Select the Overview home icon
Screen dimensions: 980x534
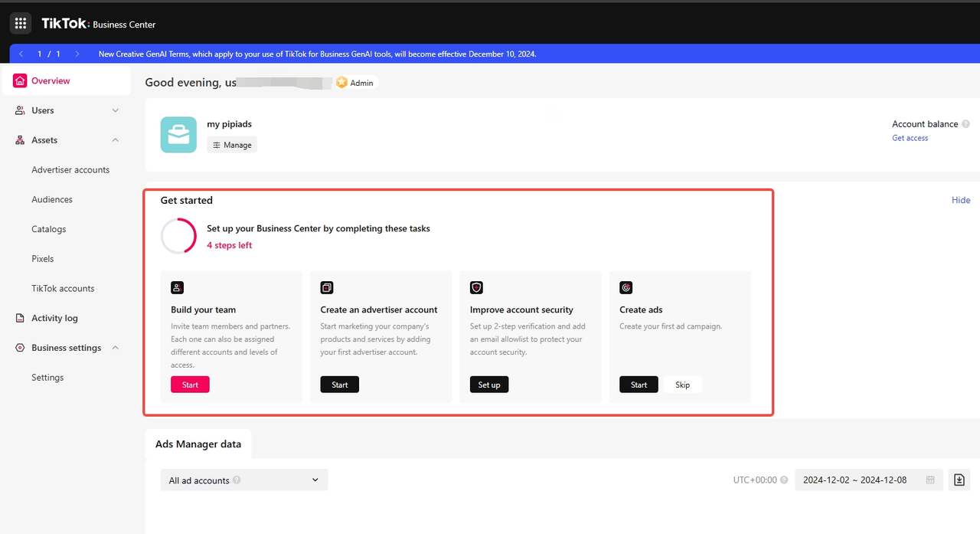[21, 80]
